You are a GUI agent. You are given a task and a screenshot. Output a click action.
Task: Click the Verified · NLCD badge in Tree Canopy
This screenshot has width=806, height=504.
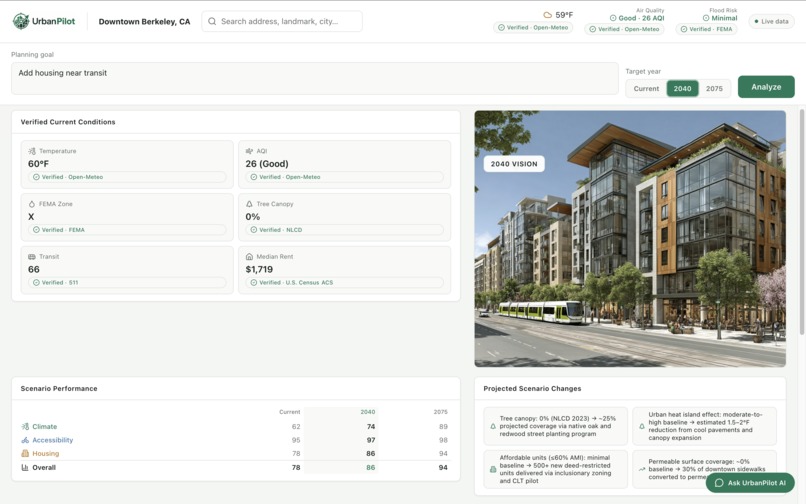click(x=344, y=230)
